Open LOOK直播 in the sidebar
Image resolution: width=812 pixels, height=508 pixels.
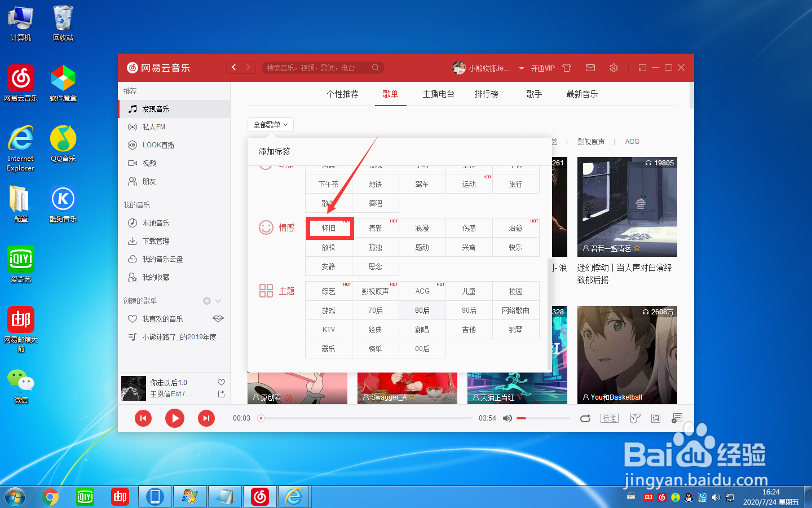pyautogui.click(x=174, y=145)
